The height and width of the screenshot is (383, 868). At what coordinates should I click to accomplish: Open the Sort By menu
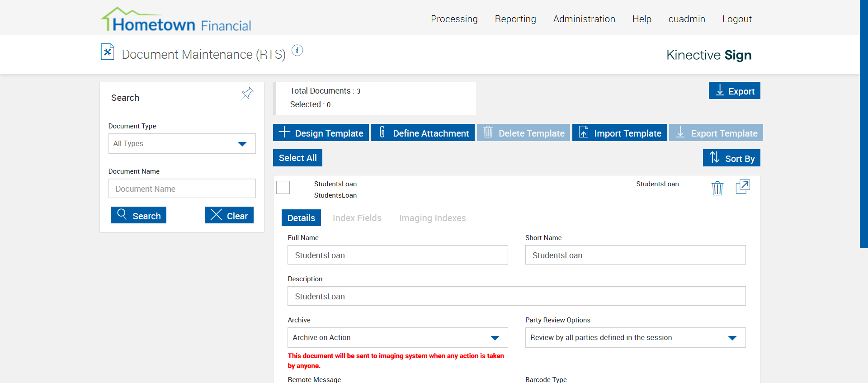coord(731,158)
